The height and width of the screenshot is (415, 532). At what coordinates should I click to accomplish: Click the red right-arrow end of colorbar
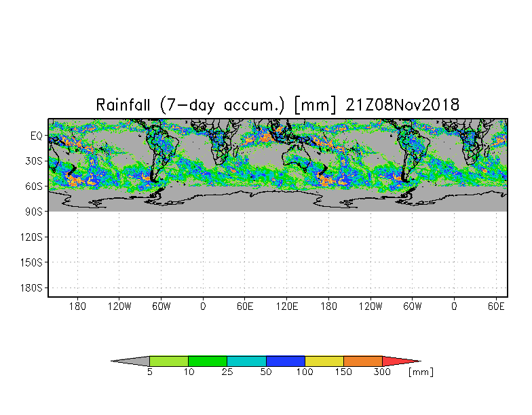[x=400, y=361]
